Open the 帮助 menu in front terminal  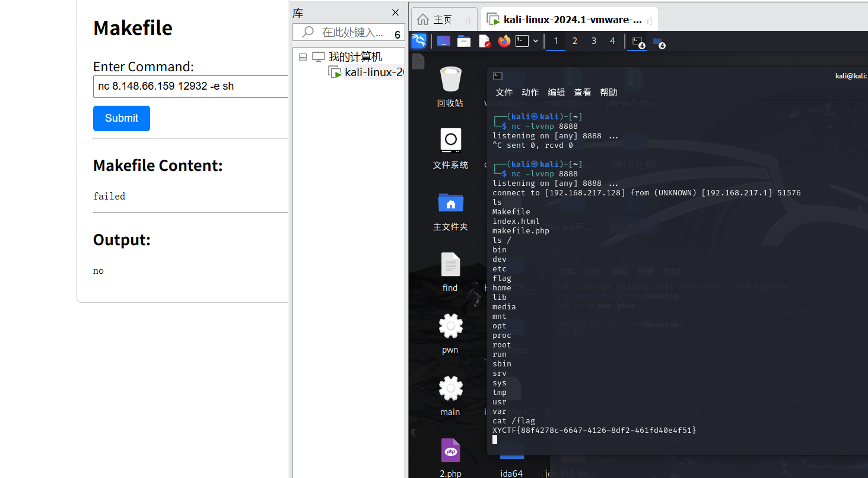(609, 92)
